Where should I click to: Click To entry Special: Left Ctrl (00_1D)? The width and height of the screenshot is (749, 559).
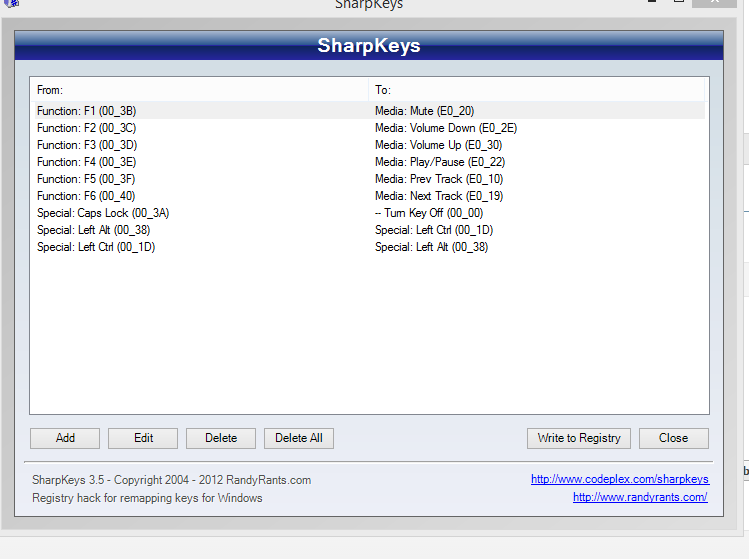click(434, 230)
